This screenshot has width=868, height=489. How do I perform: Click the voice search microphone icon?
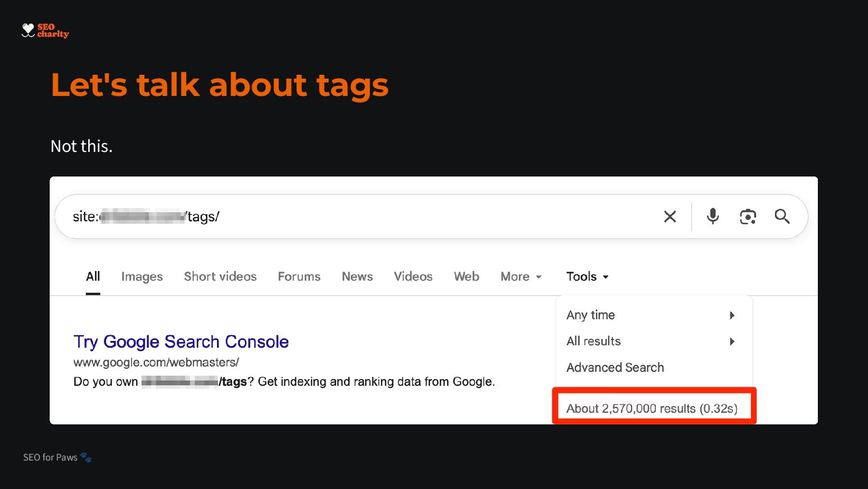click(713, 217)
